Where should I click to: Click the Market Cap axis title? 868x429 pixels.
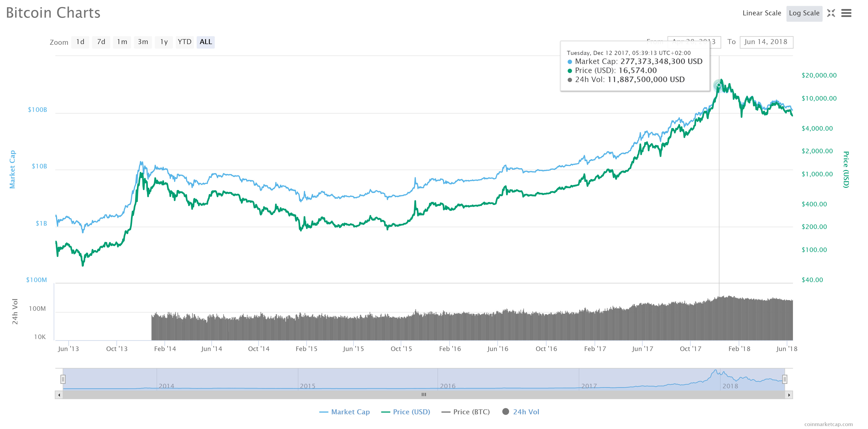coord(12,169)
